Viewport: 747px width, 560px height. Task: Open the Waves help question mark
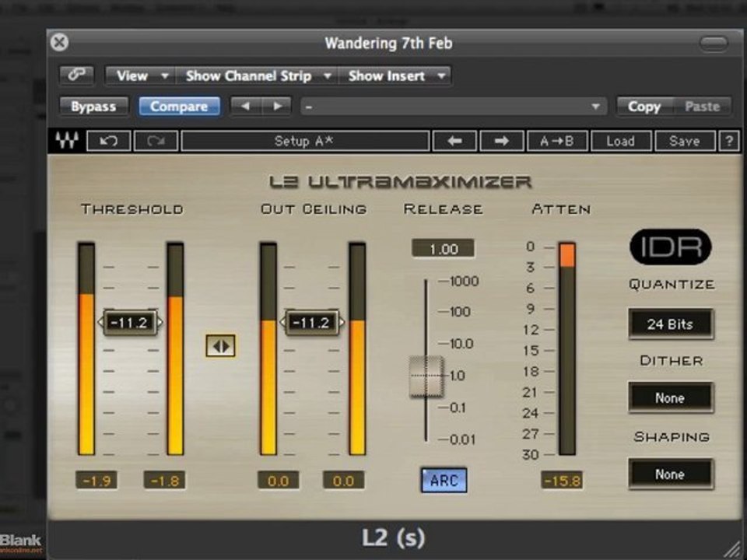pos(729,141)
